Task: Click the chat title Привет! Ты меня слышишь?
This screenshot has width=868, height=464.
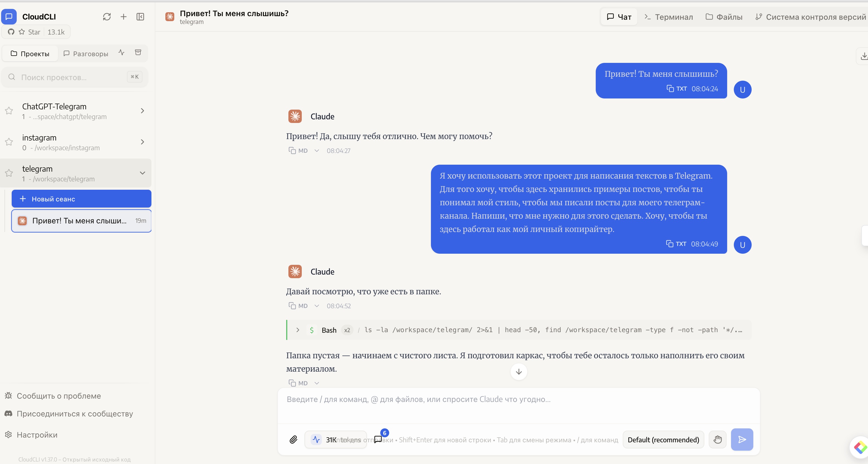Action: tap(234, 13)
